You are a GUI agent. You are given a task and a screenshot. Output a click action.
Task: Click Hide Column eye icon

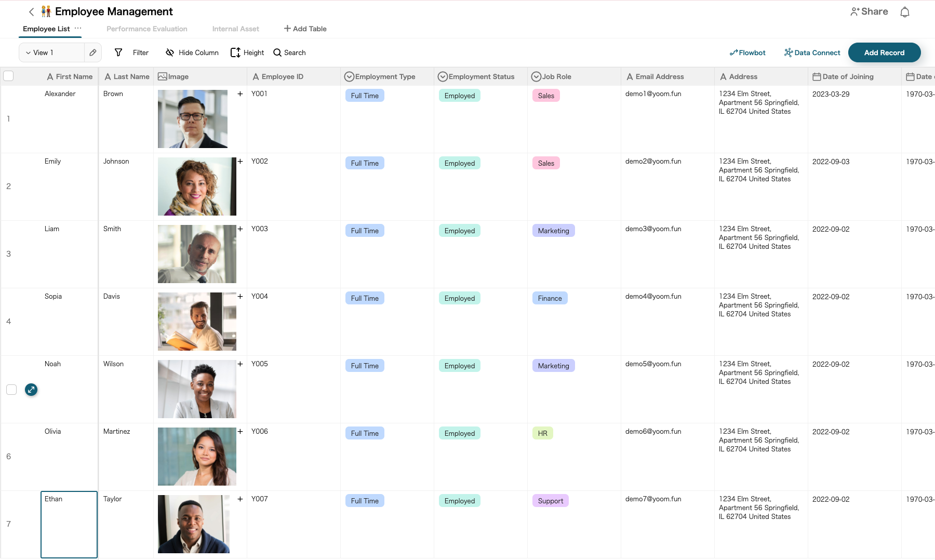point(170,52)
